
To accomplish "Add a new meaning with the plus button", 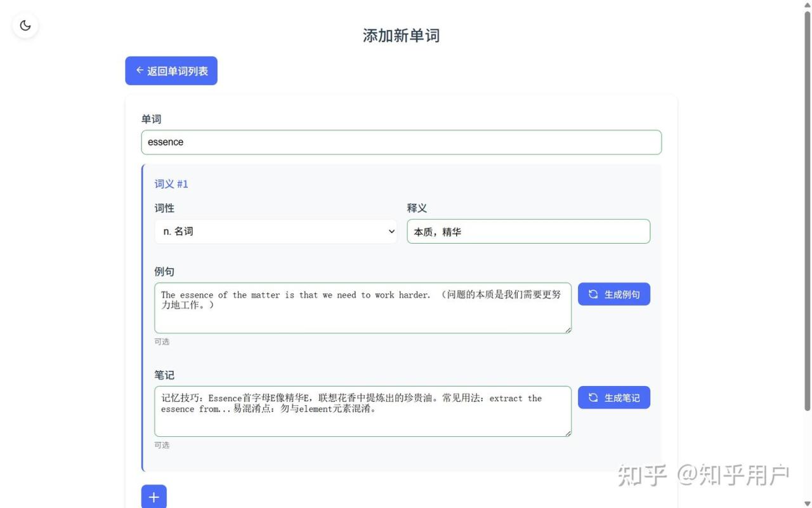I will click(154, 497).
